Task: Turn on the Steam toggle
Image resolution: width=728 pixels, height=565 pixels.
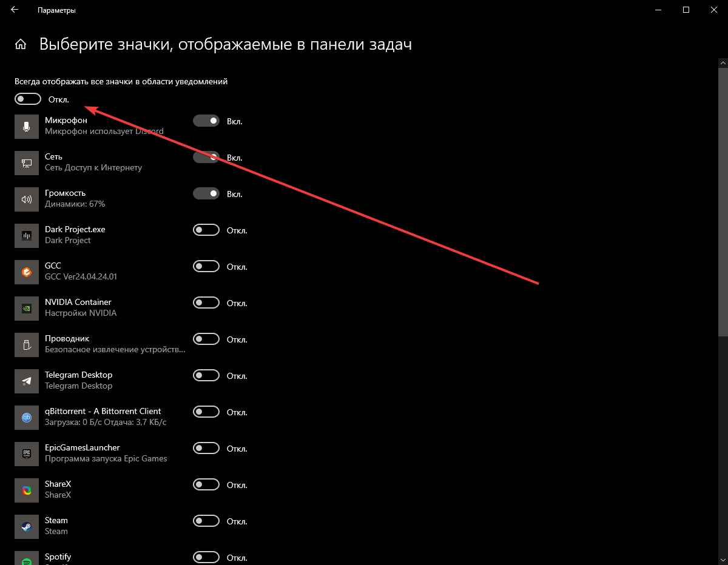Action: pos(206,521)
